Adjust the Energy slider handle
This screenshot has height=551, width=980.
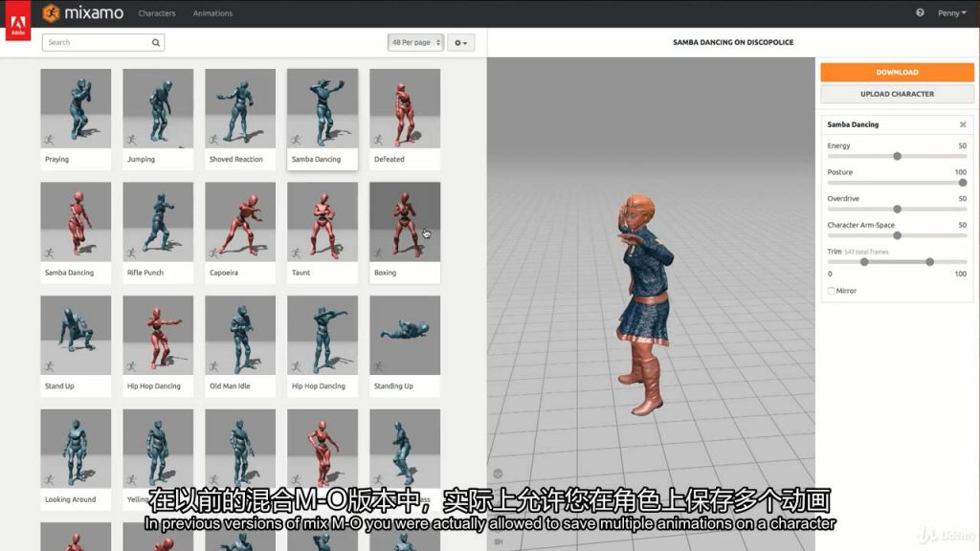click(897, 156)
